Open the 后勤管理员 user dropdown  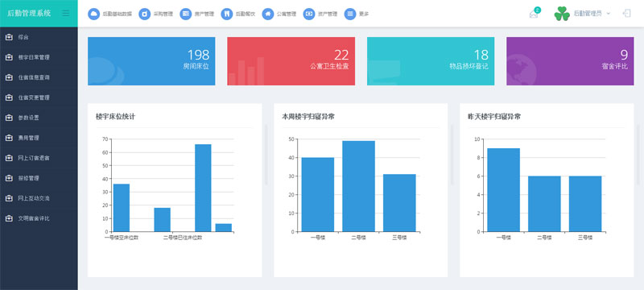(x=582, y=14)
